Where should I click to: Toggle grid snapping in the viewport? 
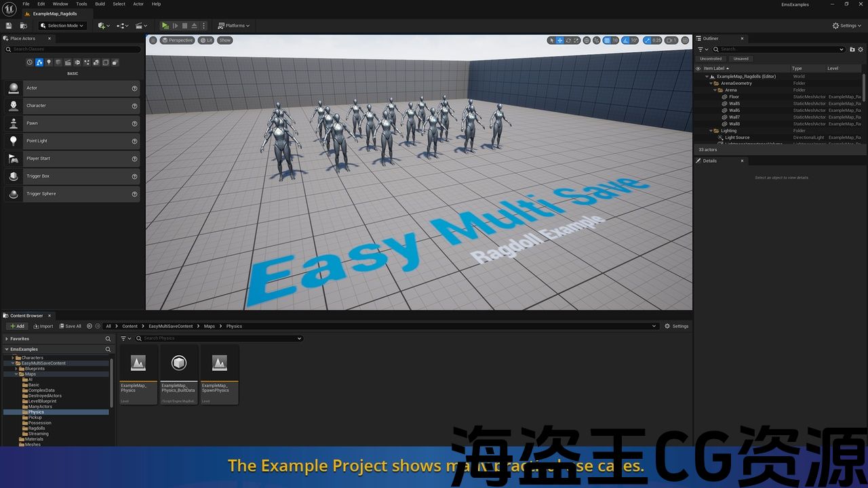pyautogui.click(x=607, y=41)
